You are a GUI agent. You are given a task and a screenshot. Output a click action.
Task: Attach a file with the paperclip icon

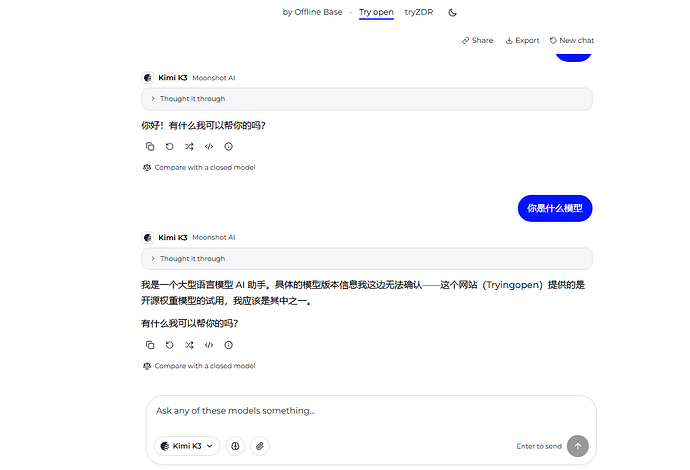(260, 446)
